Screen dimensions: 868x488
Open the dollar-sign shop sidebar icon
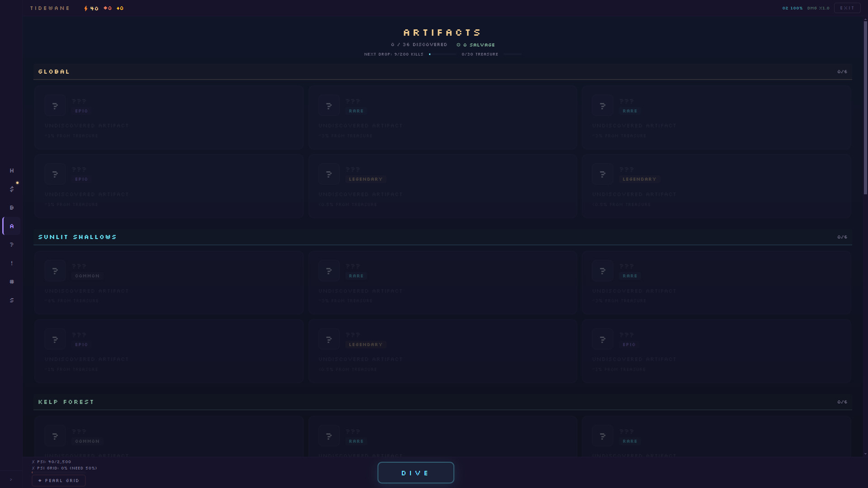click(12, 189)
